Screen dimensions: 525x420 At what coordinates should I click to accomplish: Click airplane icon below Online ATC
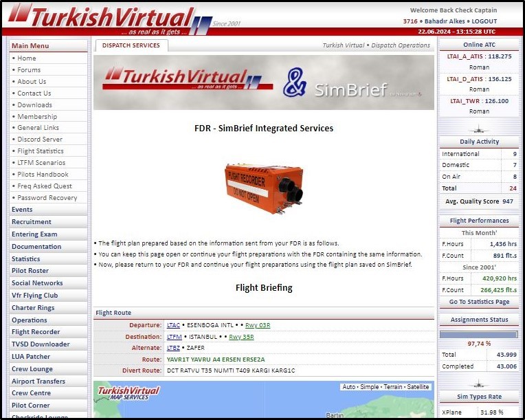479,129
